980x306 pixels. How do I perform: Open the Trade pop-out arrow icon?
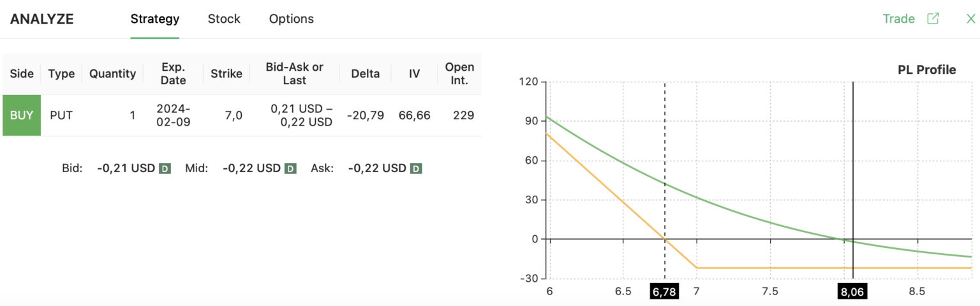click(x=933, y=18)
